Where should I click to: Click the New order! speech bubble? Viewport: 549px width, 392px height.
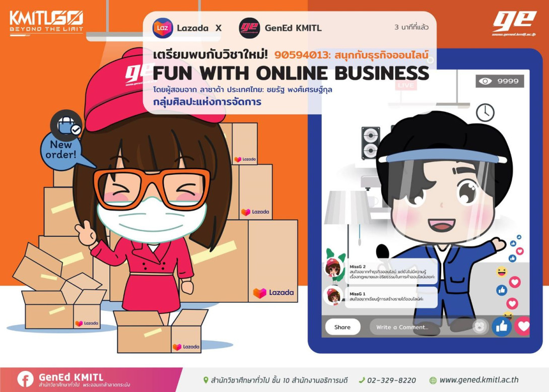[x=61, y=150]
